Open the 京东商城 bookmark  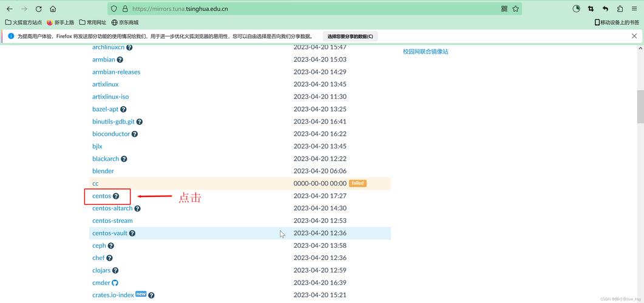point(125,22)
